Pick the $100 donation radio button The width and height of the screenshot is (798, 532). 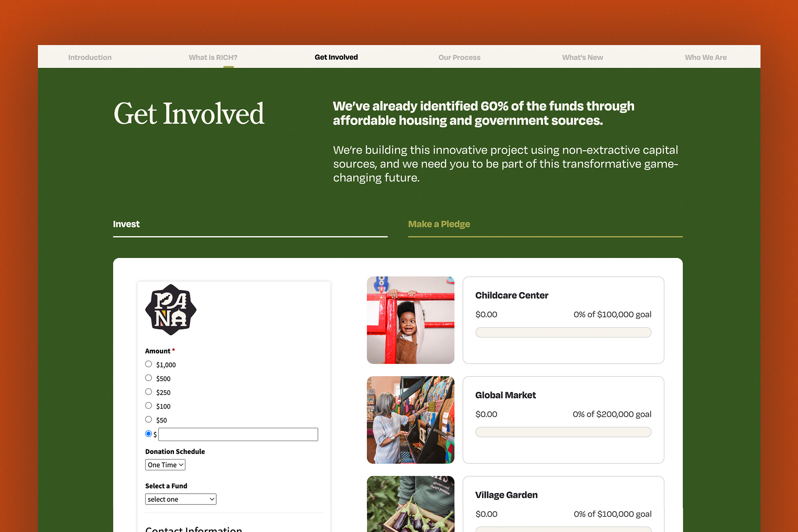click(148, 406)
